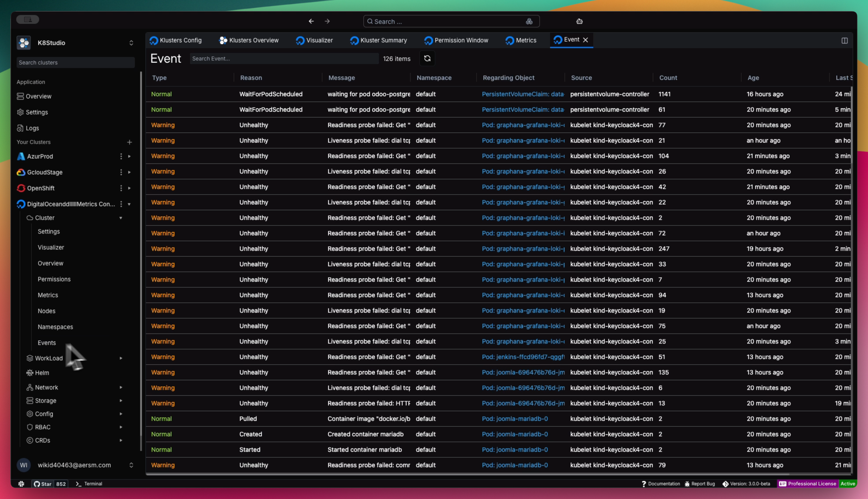Image resolution: width=868 pixels, height=499 pixels.
Task: Expand the Network section arrow
Action: [x=120, y=387]
